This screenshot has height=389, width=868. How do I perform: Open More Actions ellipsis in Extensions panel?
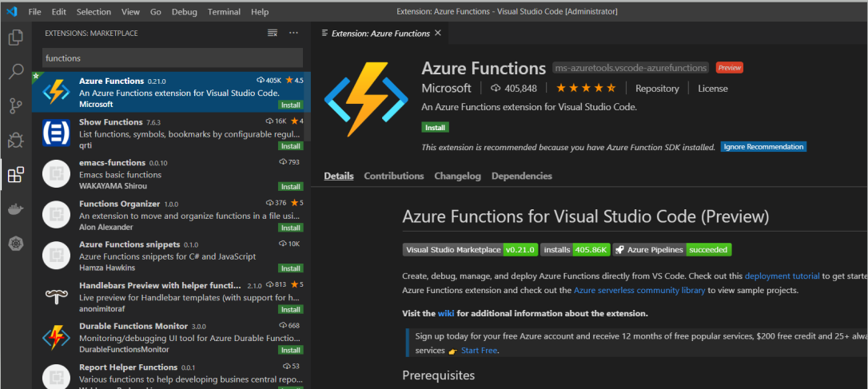pos(294,34)
